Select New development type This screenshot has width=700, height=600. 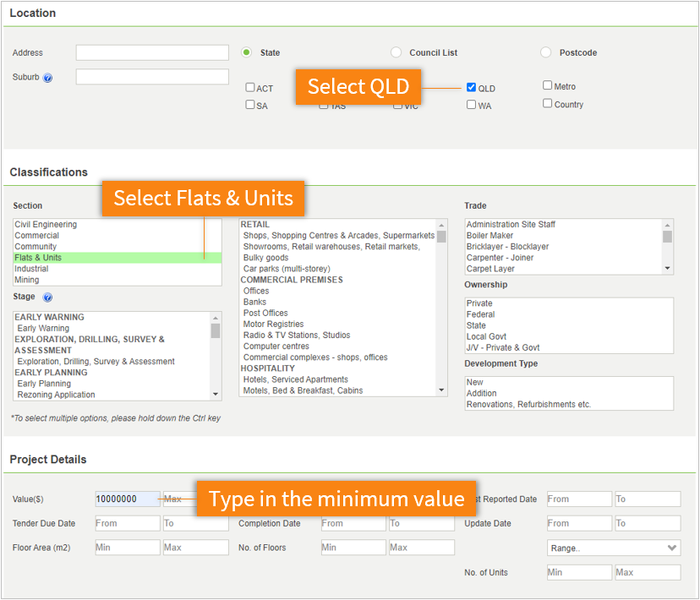[569, 382]
